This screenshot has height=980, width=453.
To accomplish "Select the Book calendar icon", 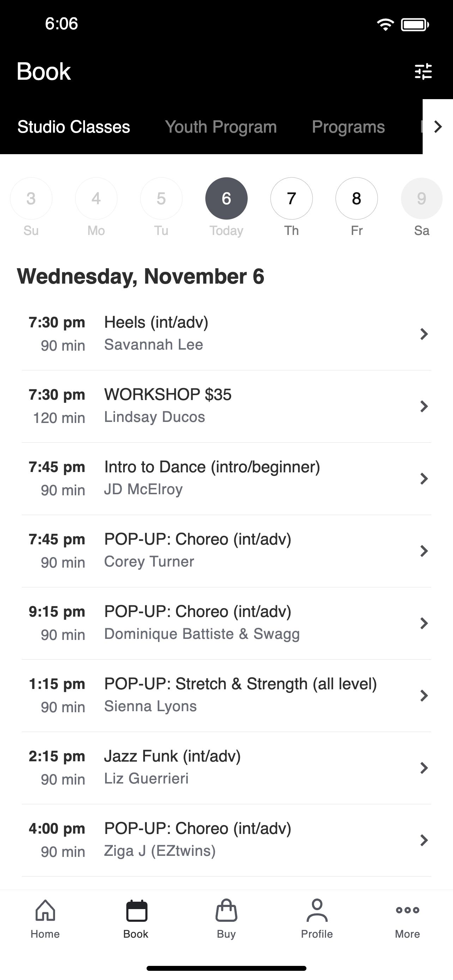I will point(136,911).
